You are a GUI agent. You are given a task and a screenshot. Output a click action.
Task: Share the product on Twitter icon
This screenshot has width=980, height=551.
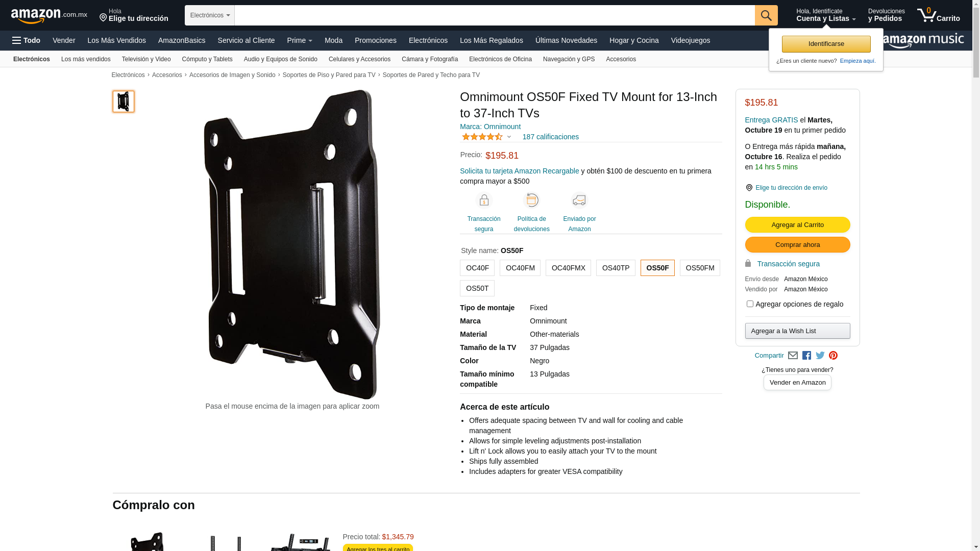point(820,356)
